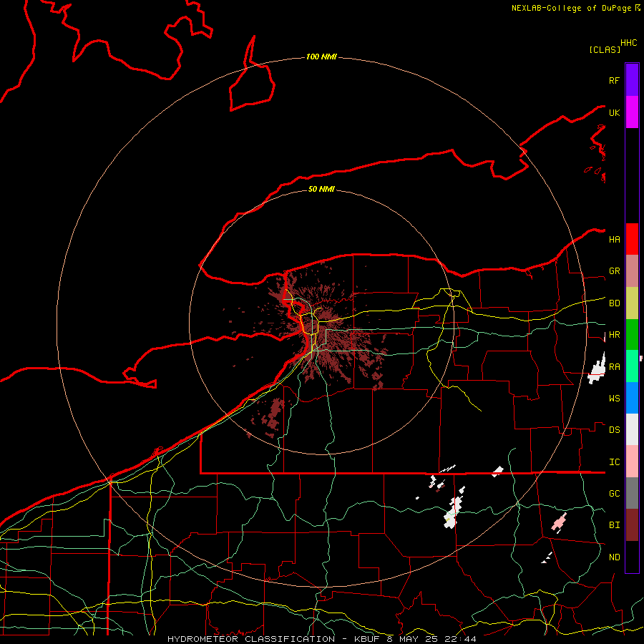
Task: Click the BI brown legend swatch
Action: pos(632,525)
